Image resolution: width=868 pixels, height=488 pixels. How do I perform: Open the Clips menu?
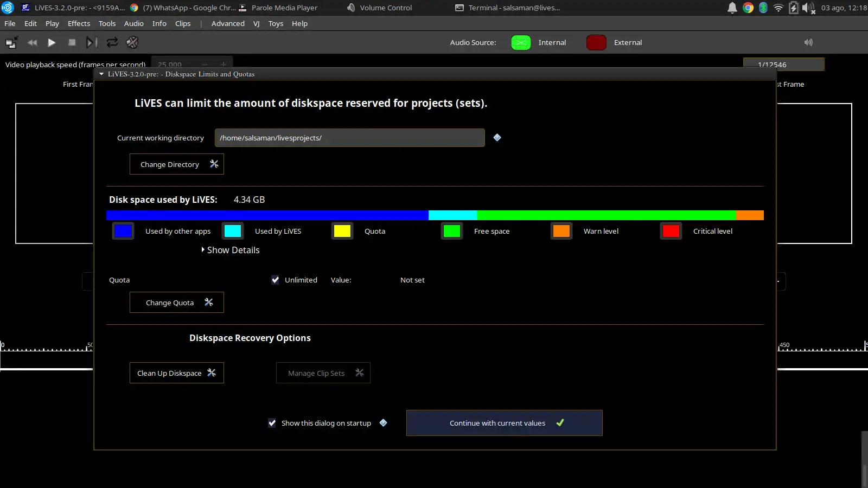tap(183, 23)
